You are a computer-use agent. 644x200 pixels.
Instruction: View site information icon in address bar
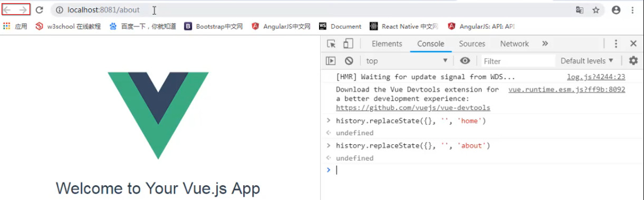click(60, 10)
